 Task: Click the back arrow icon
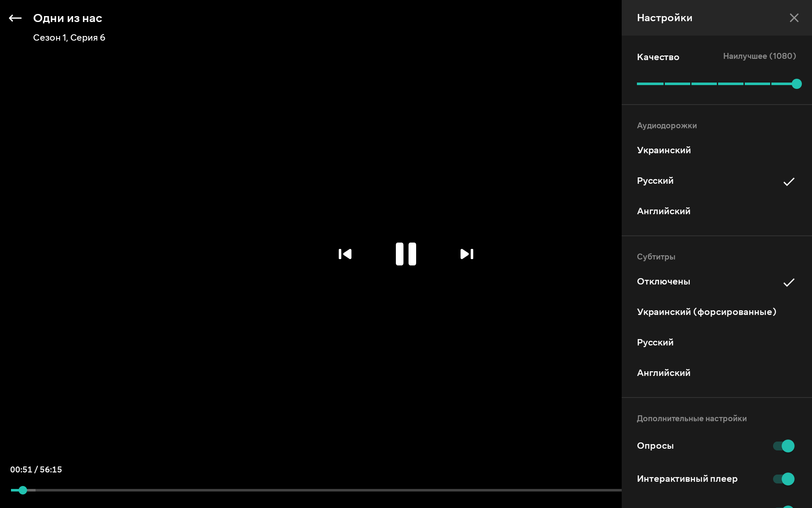pos(15,18)
